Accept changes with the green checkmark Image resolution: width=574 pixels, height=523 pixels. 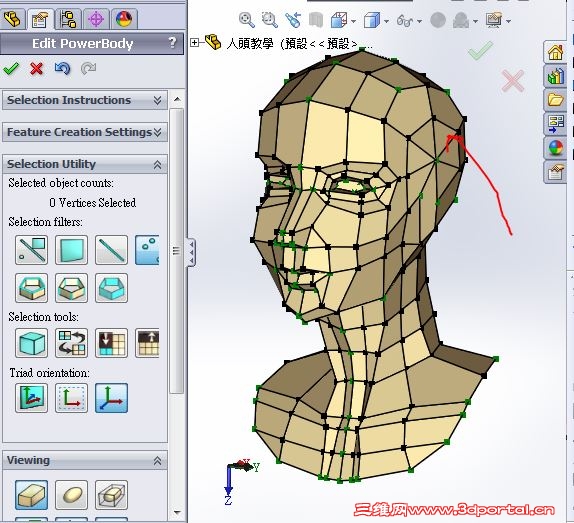coord(11,68)
